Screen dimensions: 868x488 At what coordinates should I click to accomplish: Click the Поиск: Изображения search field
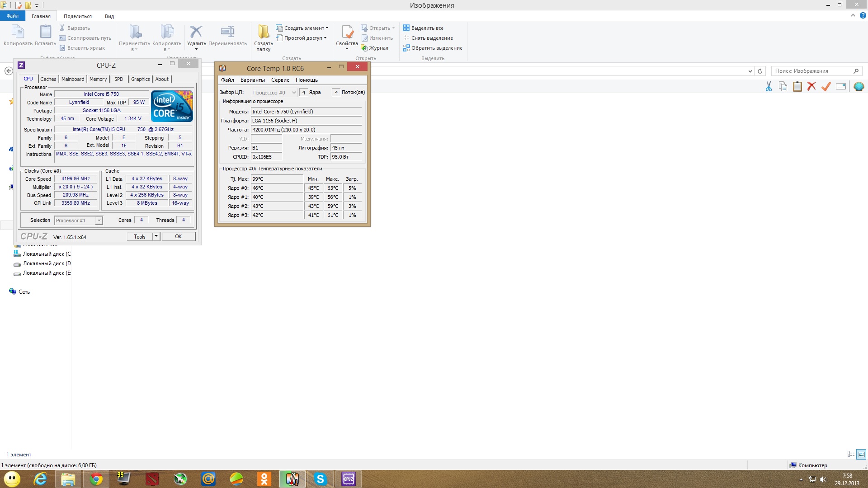coord(816,71)
